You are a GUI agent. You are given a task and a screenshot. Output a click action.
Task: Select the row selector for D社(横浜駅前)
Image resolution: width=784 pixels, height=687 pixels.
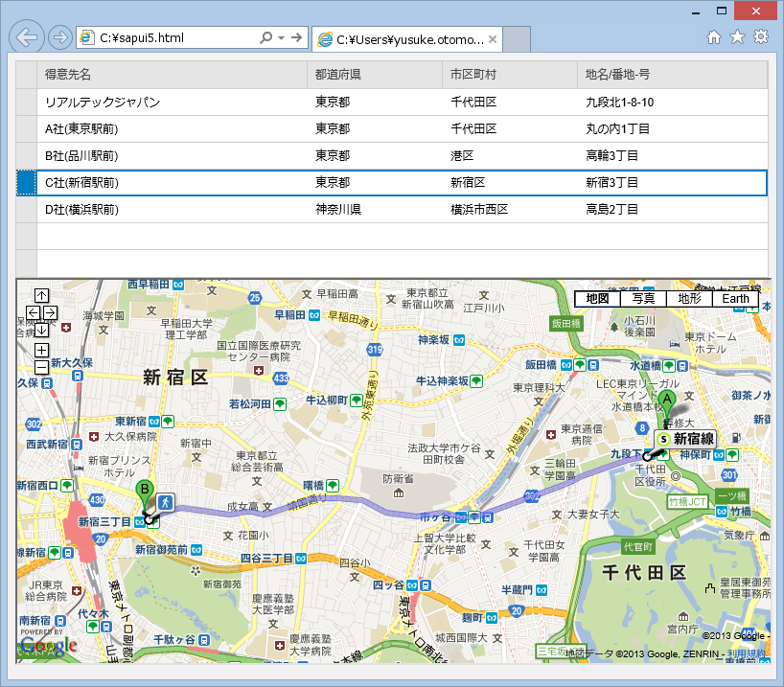(x=27, y=210)
